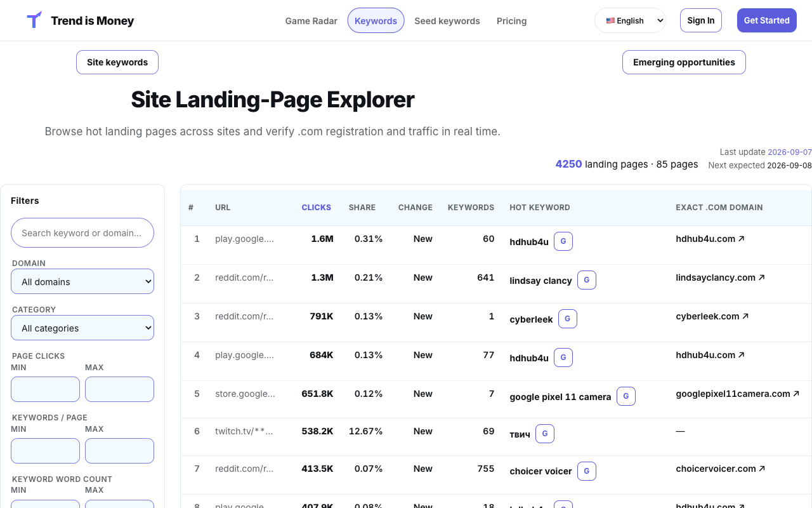The width and height of the screenshot is (812, 508).
Task: Click the CHANGE column header
Action: 416,208
